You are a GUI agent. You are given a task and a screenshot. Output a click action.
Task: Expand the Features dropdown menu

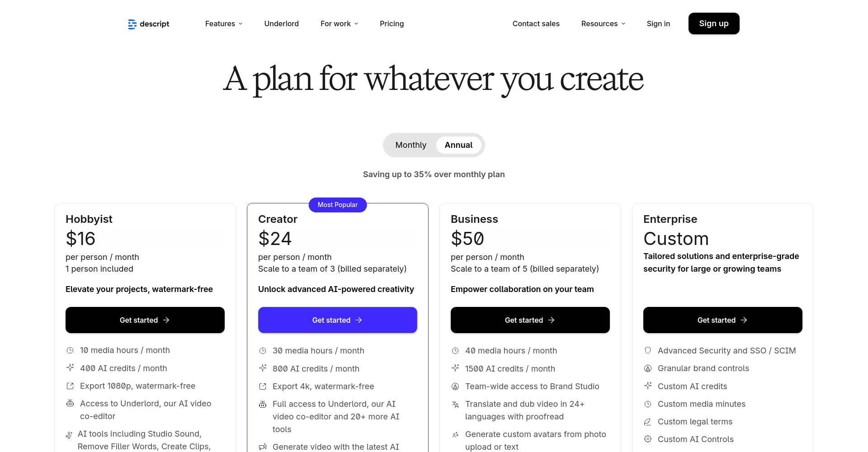(x=224, y=24)
